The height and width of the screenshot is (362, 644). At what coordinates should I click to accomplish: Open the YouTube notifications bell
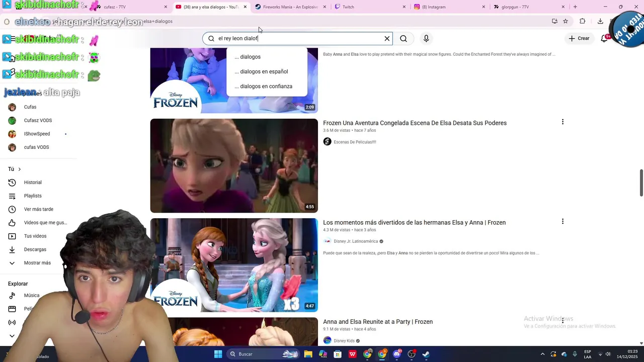coord(605,38)
